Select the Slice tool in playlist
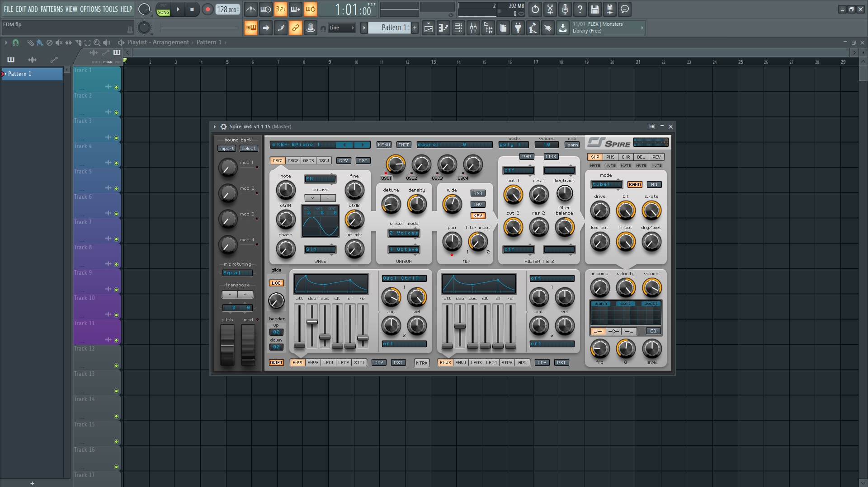 (x=78, y=42)
